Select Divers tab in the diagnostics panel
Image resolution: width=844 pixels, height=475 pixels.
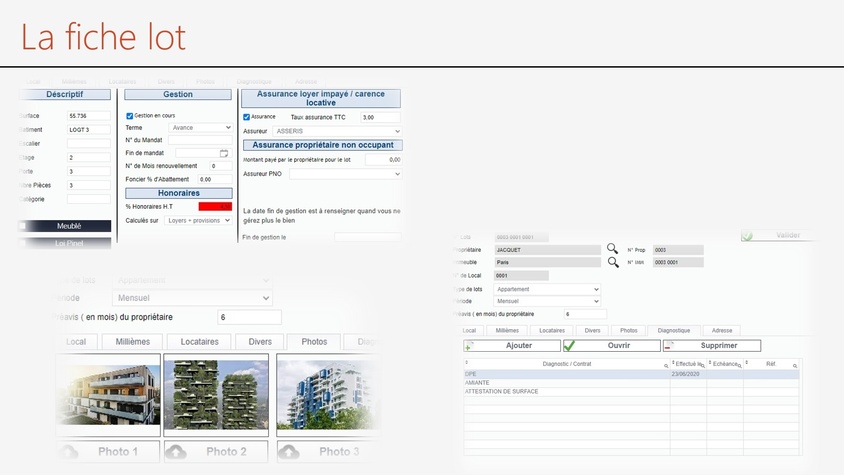click(x=592, y=330)
